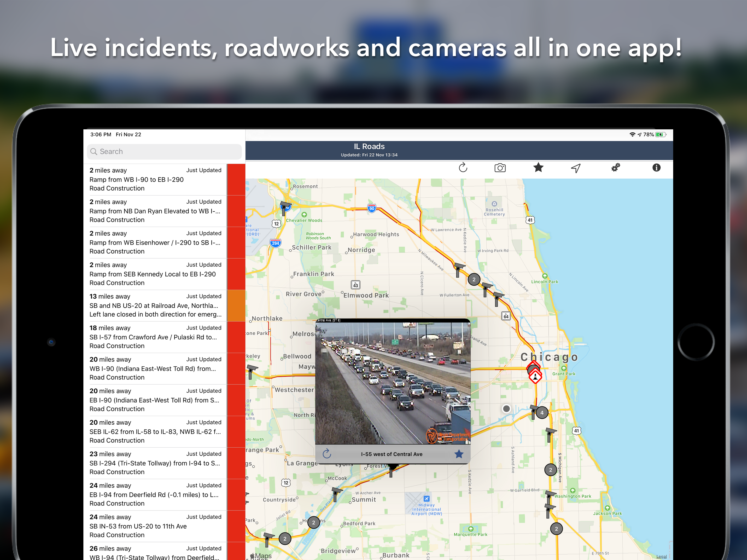The width and height of the screenshot is (747, 560).
Task: Open the 2-camera cluster near Marquette Park east
Action: [556, 529]
